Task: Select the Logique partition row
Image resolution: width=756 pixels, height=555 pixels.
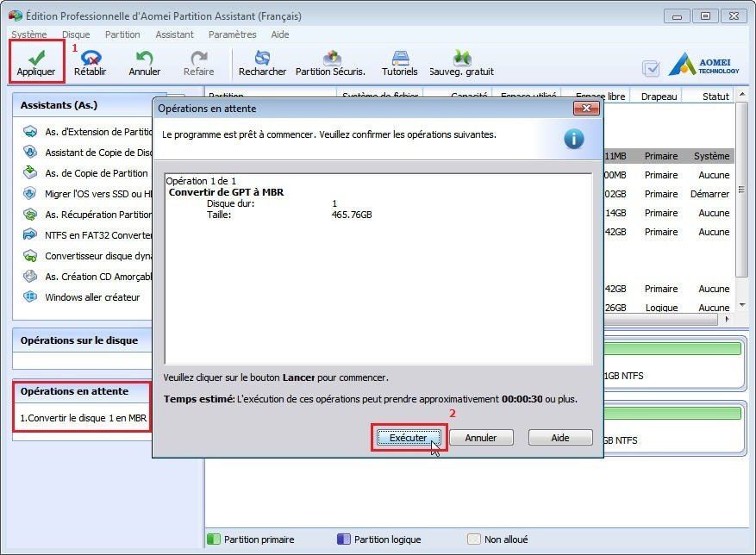Action: coord(668,308)
